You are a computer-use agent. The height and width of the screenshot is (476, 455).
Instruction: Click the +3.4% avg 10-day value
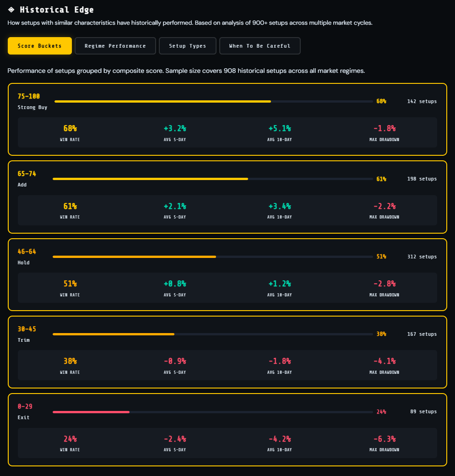[280, 206]
